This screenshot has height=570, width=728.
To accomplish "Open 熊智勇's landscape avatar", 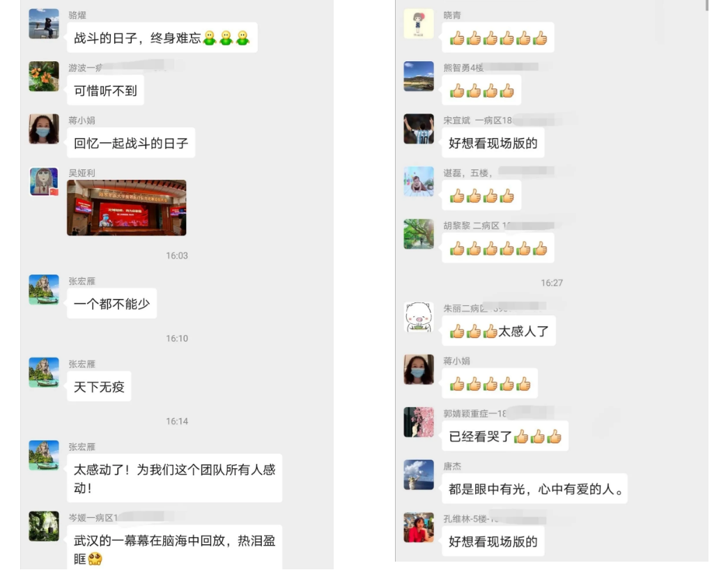I will pos(418,76).
